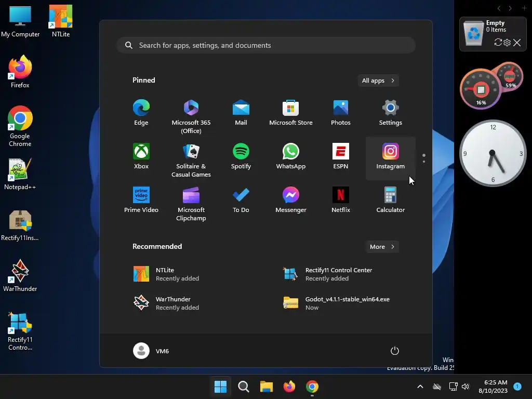Open Firefox from the taskbar
This screenshot has width=532, height=399.
(289, 387)
